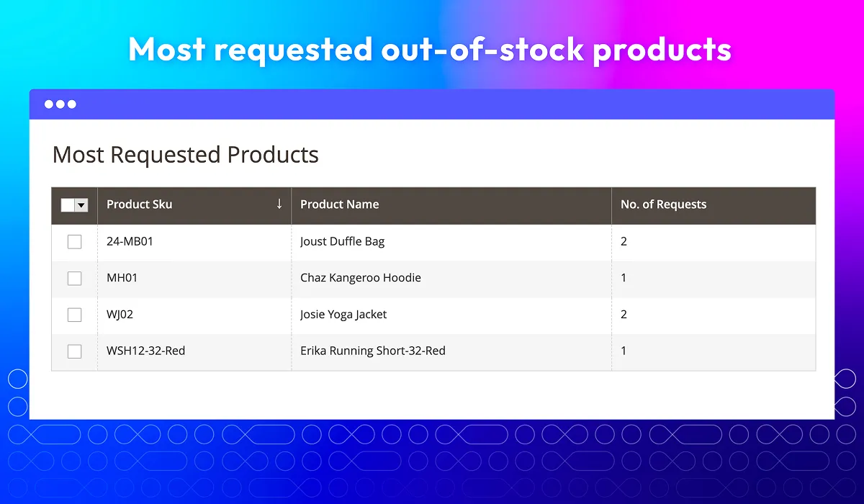Open Erika Running Short-32-Red row

tap(433, 351)
